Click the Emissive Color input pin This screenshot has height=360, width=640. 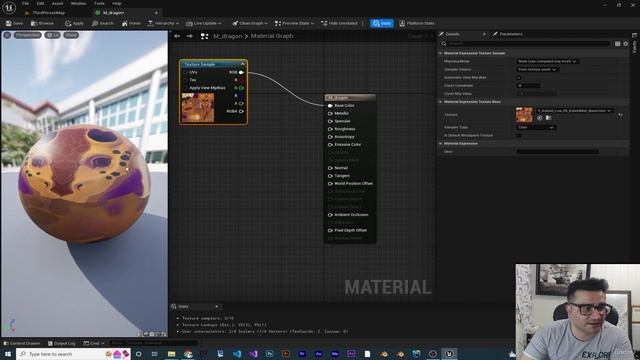[x=330, y=144]
